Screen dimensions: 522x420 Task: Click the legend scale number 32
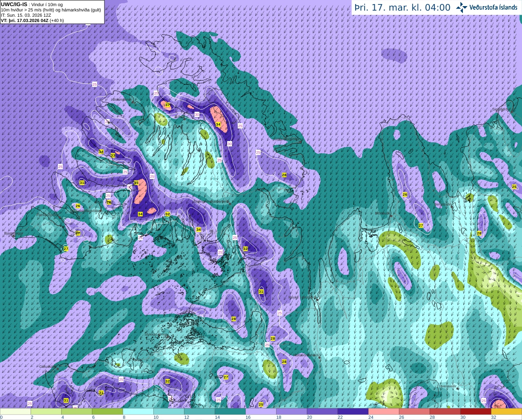click(493, 417)
